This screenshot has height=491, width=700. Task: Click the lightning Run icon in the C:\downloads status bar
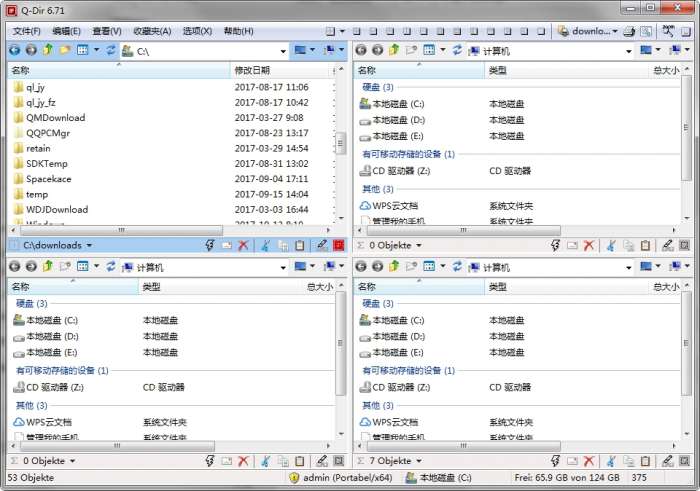(x=210, y=245)
